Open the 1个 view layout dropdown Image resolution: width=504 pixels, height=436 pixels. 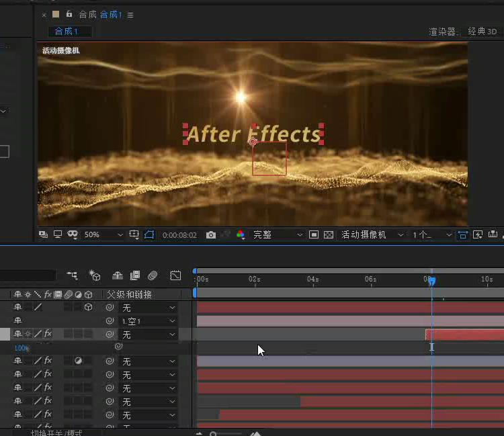(432, 235)
